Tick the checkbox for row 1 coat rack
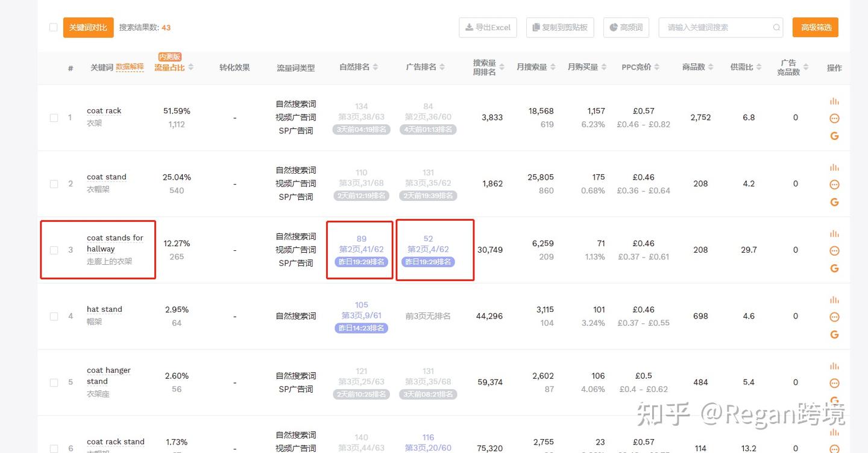The width and height of the screenshot is (868, 453). pyautogui.click(x=54, y=118)
